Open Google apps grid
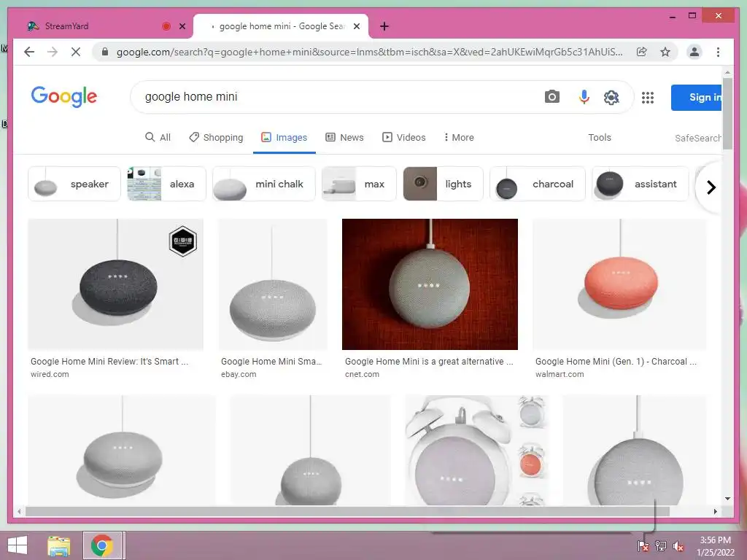The image size is (747, 560). coord(648,98)
